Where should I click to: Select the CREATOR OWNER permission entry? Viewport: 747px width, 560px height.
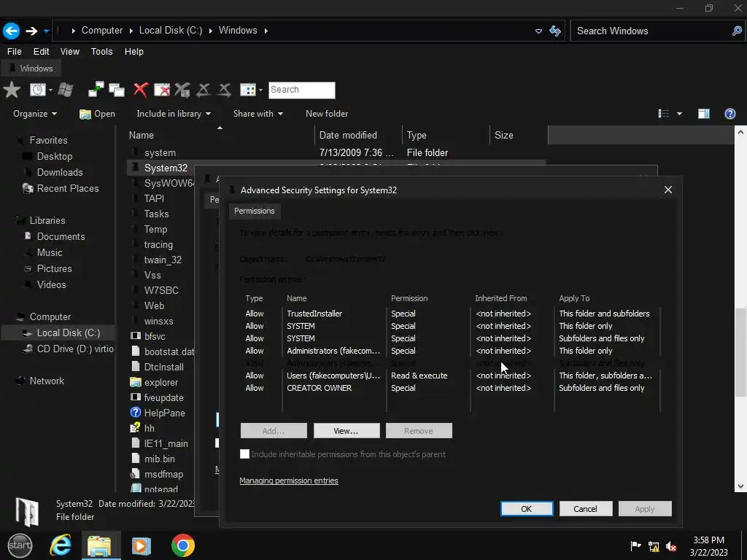pyautogui.click(x=450, y=388)
